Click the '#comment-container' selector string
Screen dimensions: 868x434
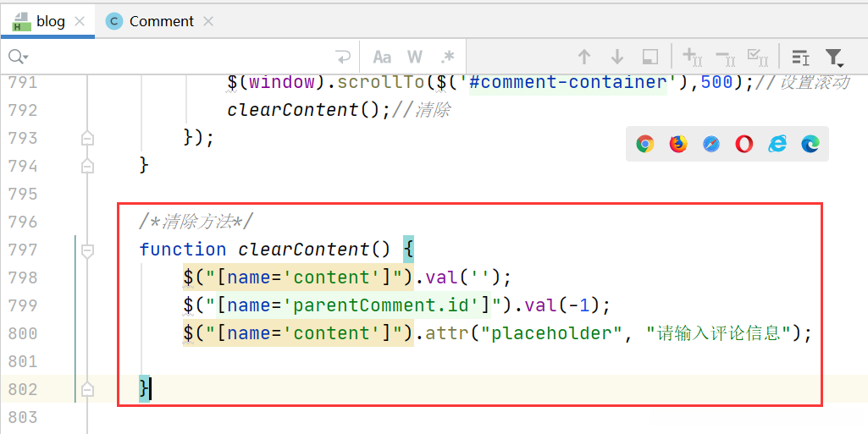568,82
